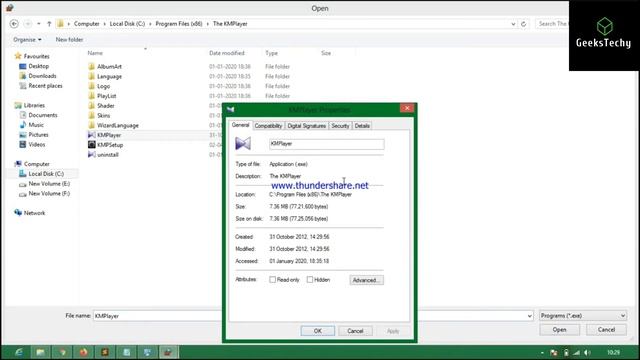Image resolution: width=640 pixels, height=360 pixels.
Task: Click the Open button in the Open dialog
Action: [x=560, y=330]
